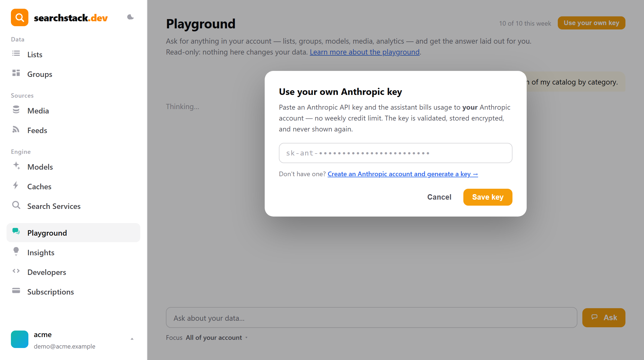The width and height of the screenshot is (644, 360).
Task: Click 'Use your own key' button
Action: click(x=591, y=23)
